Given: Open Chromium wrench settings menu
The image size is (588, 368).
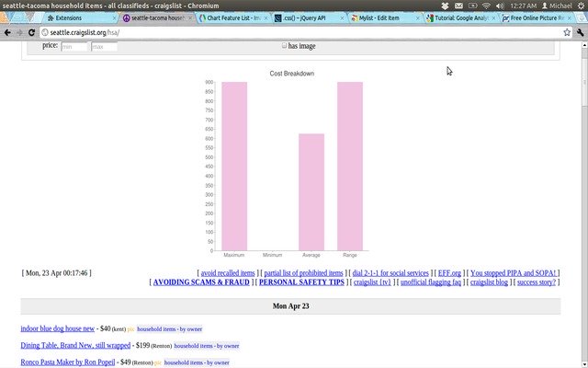Looking at the screenshot, I should click(x=580, y=33).
